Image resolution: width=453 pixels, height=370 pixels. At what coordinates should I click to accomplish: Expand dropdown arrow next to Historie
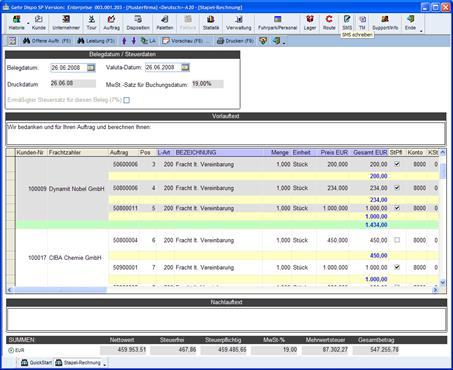click(x=28, y=24)
